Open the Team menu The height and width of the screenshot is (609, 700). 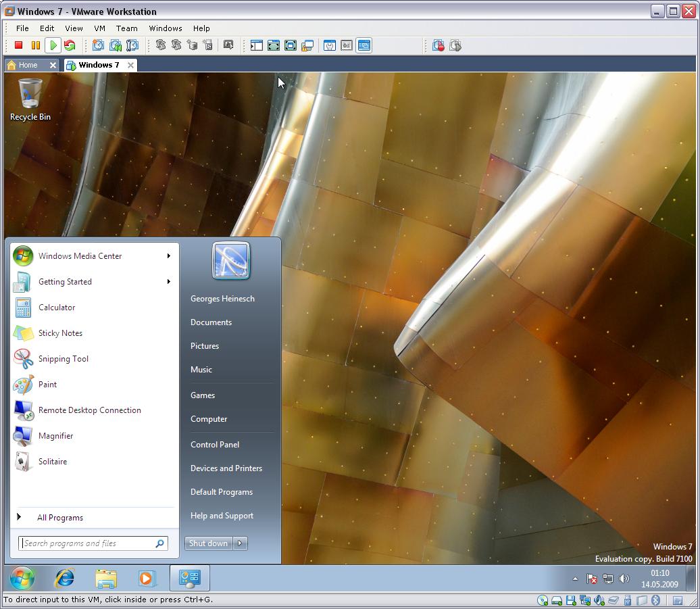(x=127, y=28)
